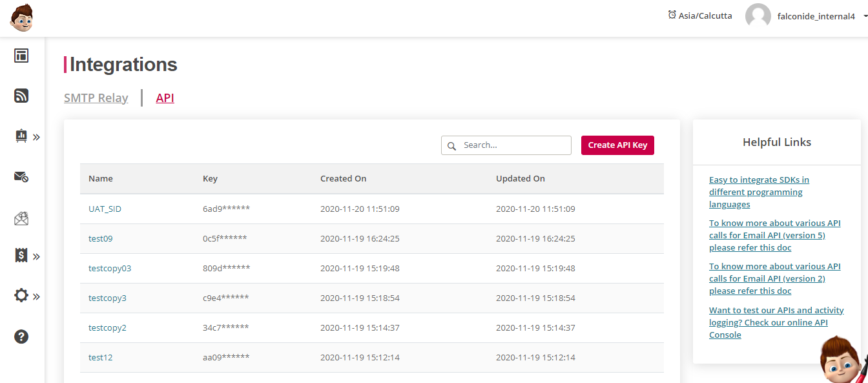Switch to the API tab
The height and width of the screenshot is (383, 868).
(165, 98)
